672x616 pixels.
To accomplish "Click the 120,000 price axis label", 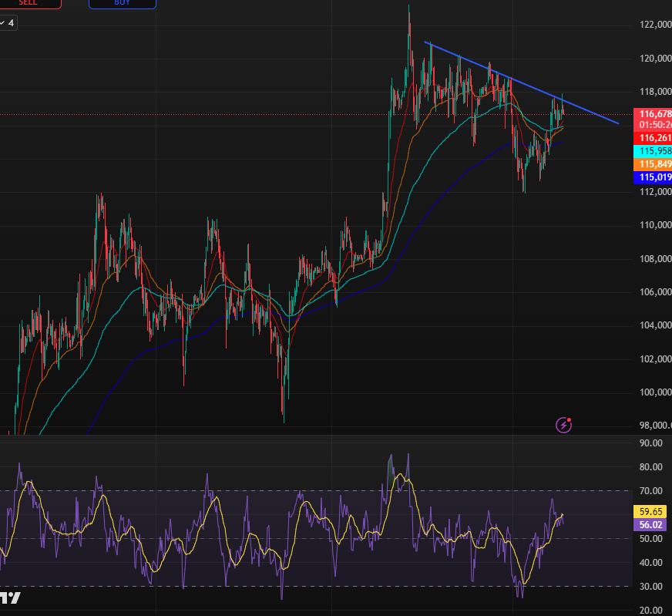I will [655, 59].
